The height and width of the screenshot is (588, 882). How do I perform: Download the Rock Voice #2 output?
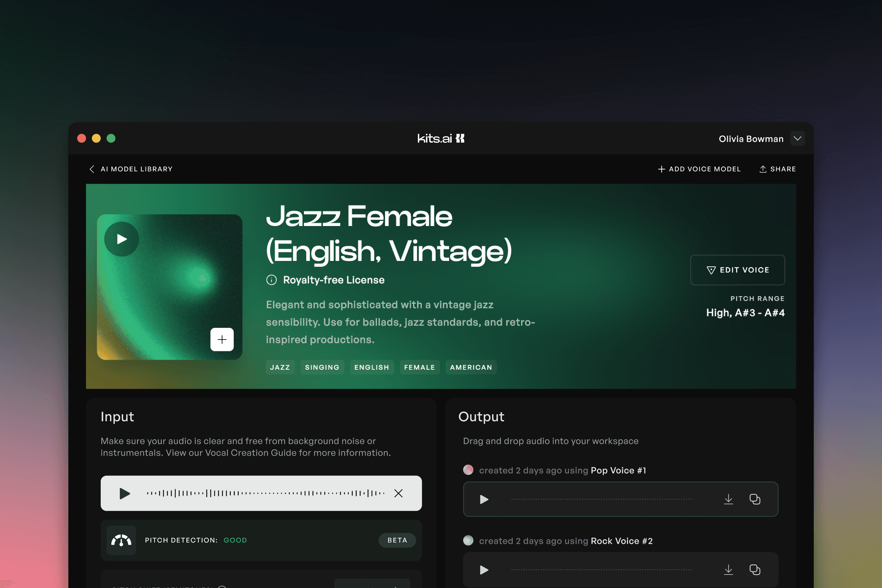[x=728, y=570]
